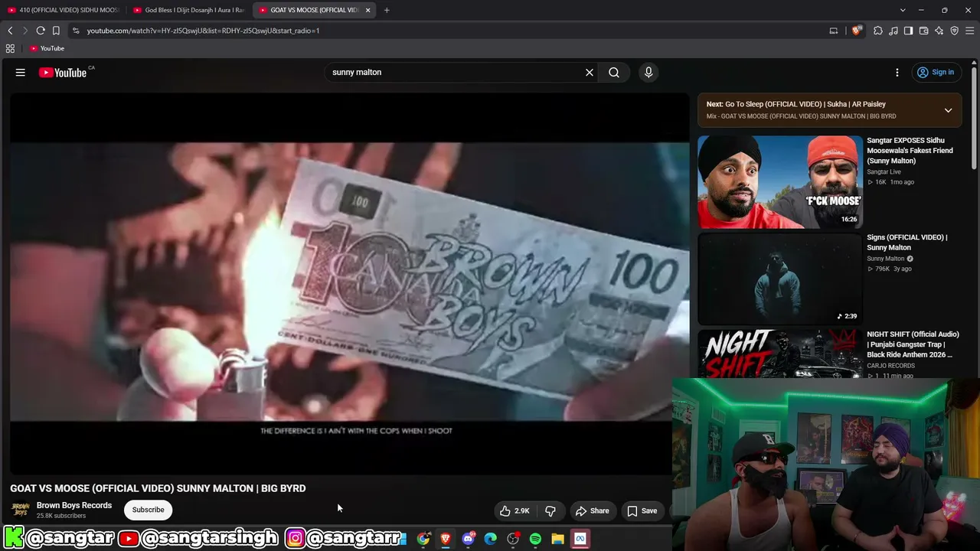Image resolution: width=980 pixels, height=551 pixels.
Task: Click the Sangtar Live channel name
Action: [884, 172]
